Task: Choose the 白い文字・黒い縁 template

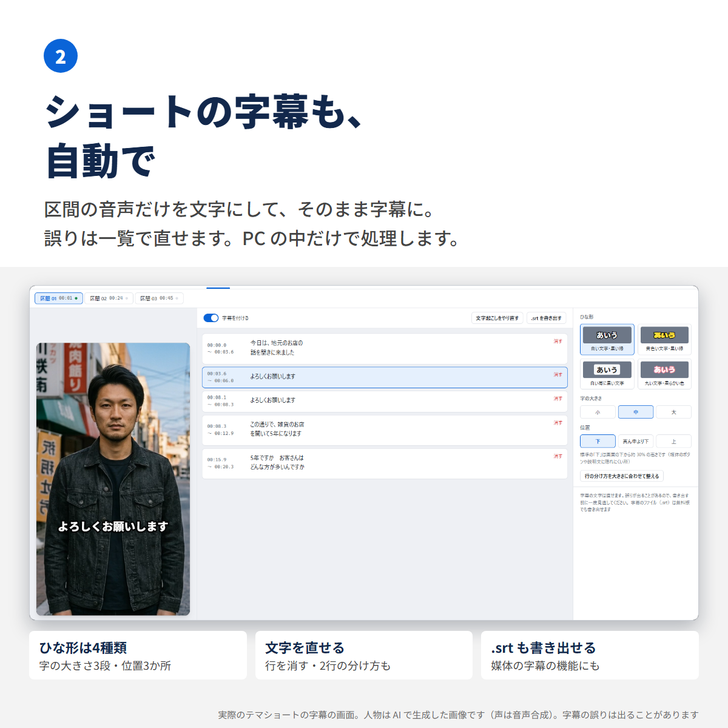Action: click(x=607, y=339)
